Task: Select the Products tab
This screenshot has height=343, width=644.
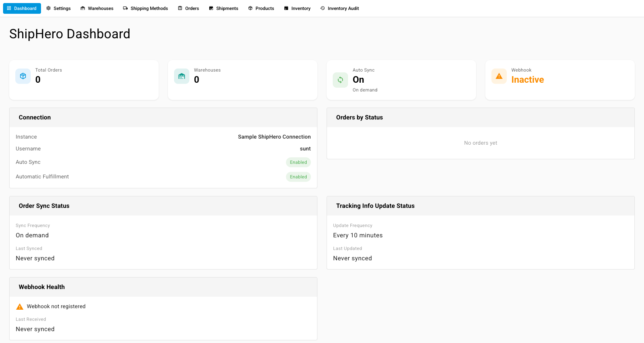Action: (261, 8)
